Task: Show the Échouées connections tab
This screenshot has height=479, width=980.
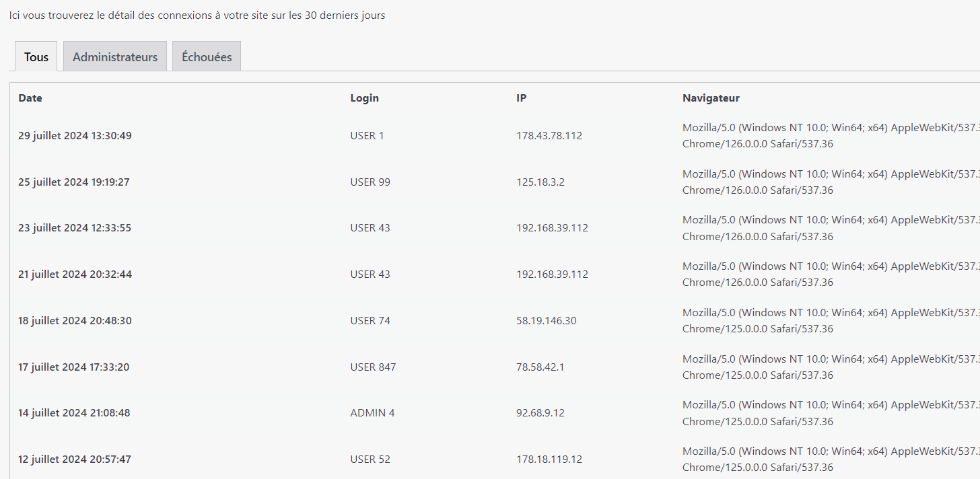Action: [207, 57]
